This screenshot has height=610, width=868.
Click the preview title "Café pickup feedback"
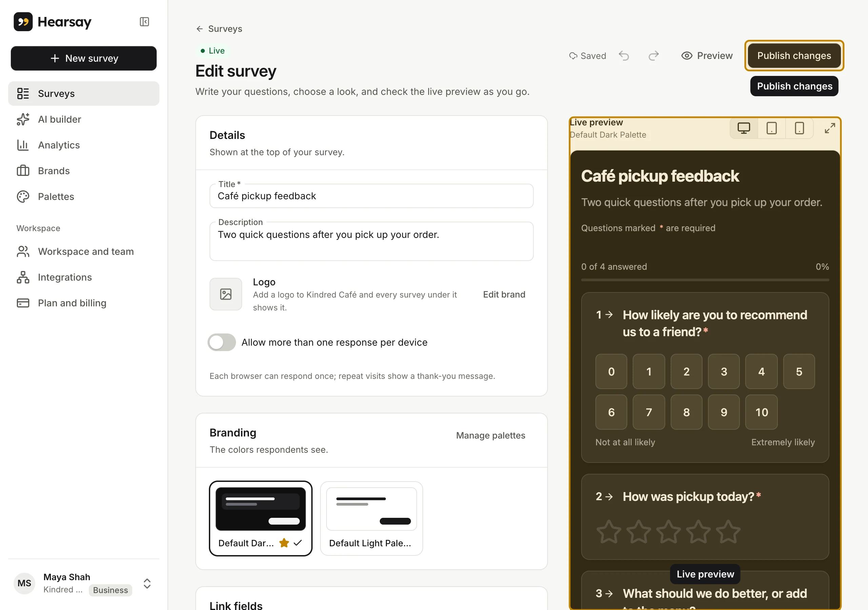pyautogui.click(x=660, y=176)
